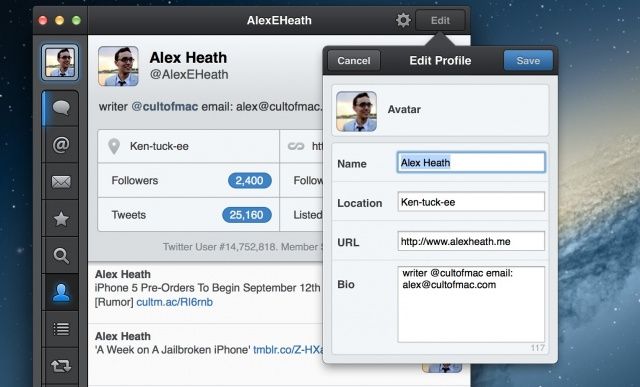Image resolution: width=640 pixels, height=387 pixels.
Task: Click the Ken-tuck-ee location pin icon
Action: [x=114, y=146]
